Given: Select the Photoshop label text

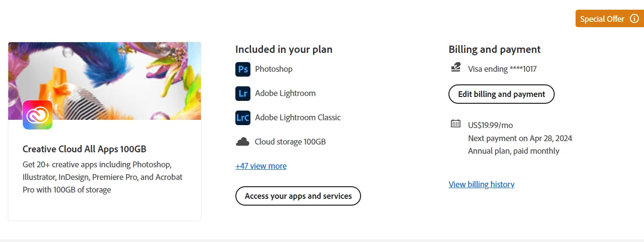Looking at the screenshot, I should [x=274, y=69].
